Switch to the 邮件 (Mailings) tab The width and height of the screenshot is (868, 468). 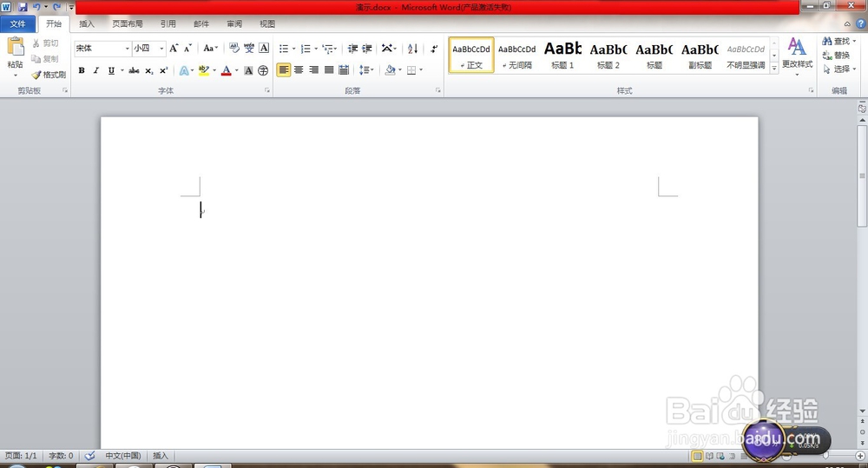[201, 23]
